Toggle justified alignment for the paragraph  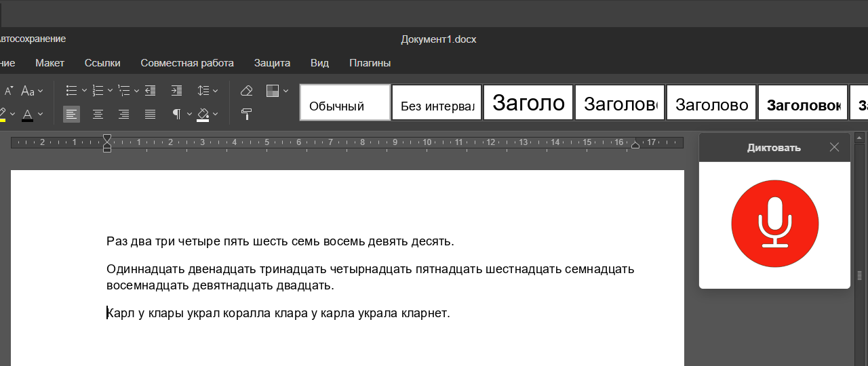tap(151, 114)
